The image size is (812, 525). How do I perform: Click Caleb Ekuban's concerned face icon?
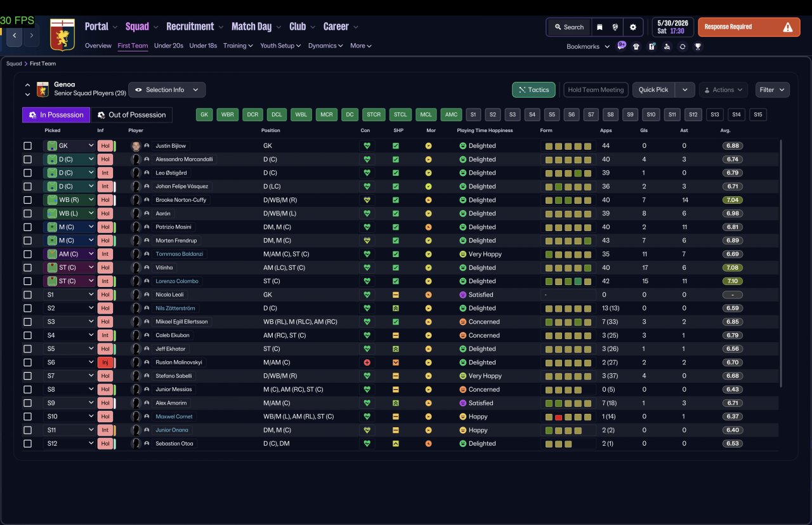463,335
